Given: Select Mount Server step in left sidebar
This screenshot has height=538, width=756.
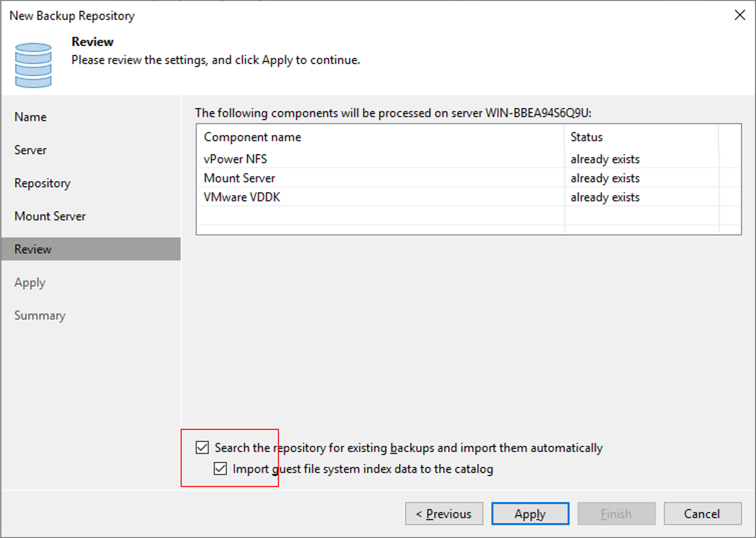Looking at the screenshot, I should point(50,216).
